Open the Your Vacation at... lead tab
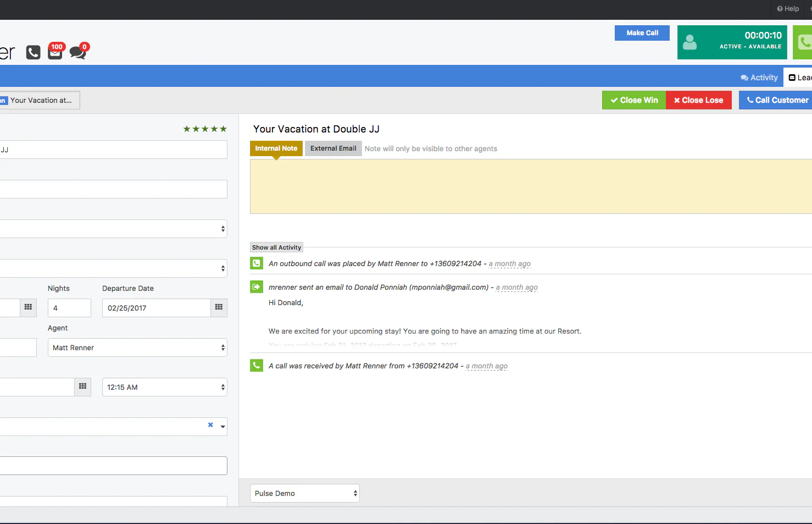This screenshot has width=812, height=524. (40, 100)
